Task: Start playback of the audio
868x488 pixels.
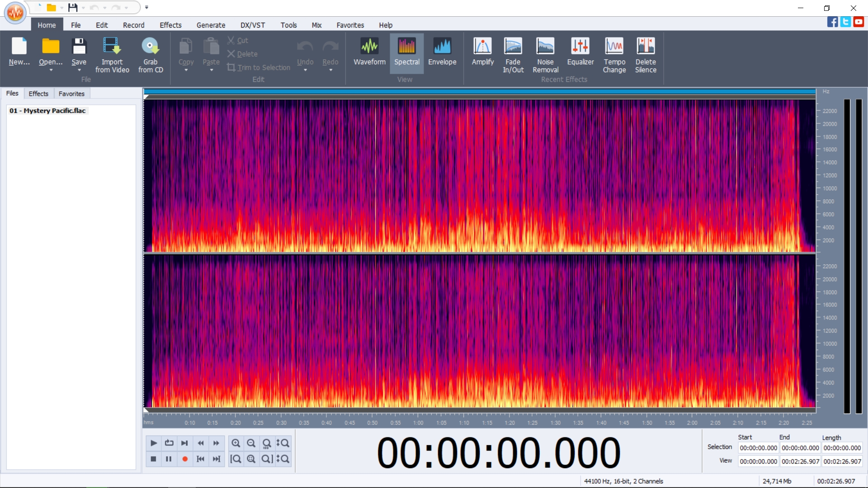Action: [x=153, y=443]
